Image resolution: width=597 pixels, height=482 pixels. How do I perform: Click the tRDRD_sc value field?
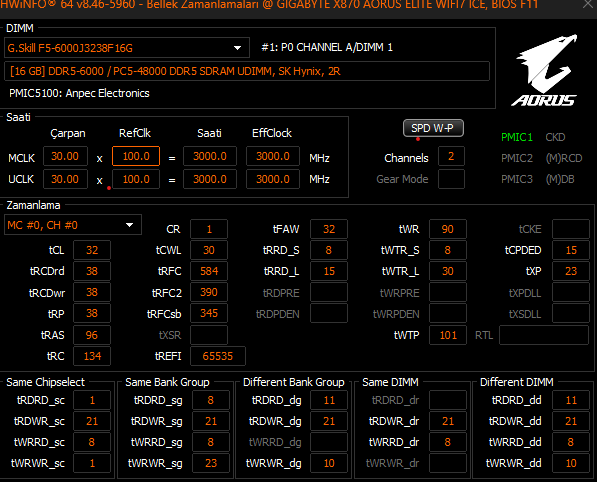click(x=92, y=400)
